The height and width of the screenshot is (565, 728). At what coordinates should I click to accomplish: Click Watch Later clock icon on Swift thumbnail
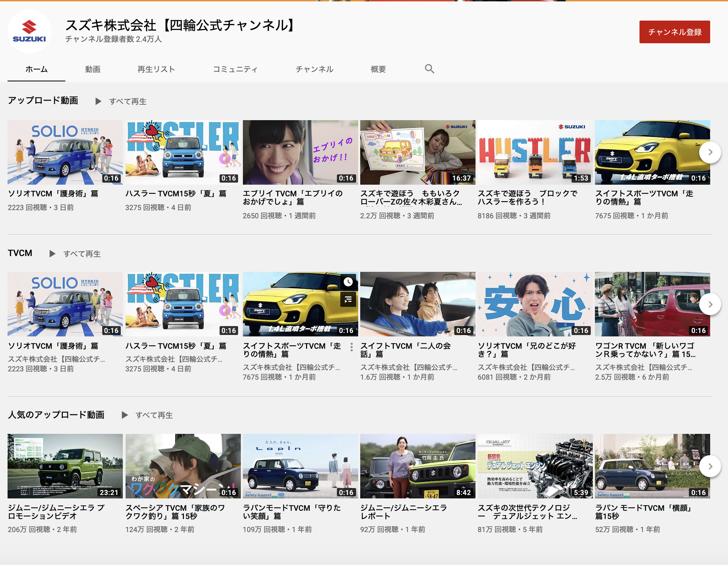[348, 282]
